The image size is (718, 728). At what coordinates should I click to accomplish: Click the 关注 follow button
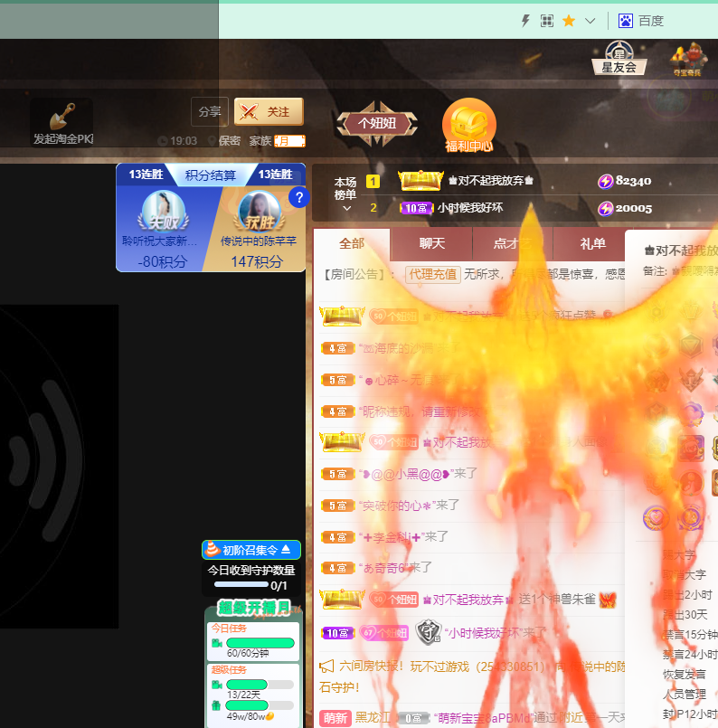click(269, 111)
